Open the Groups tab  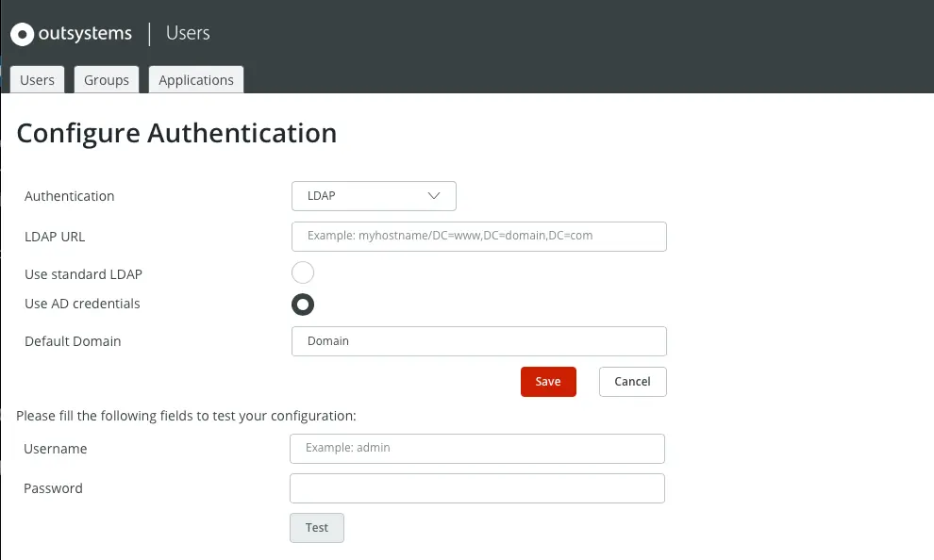[x=107, y=80]
